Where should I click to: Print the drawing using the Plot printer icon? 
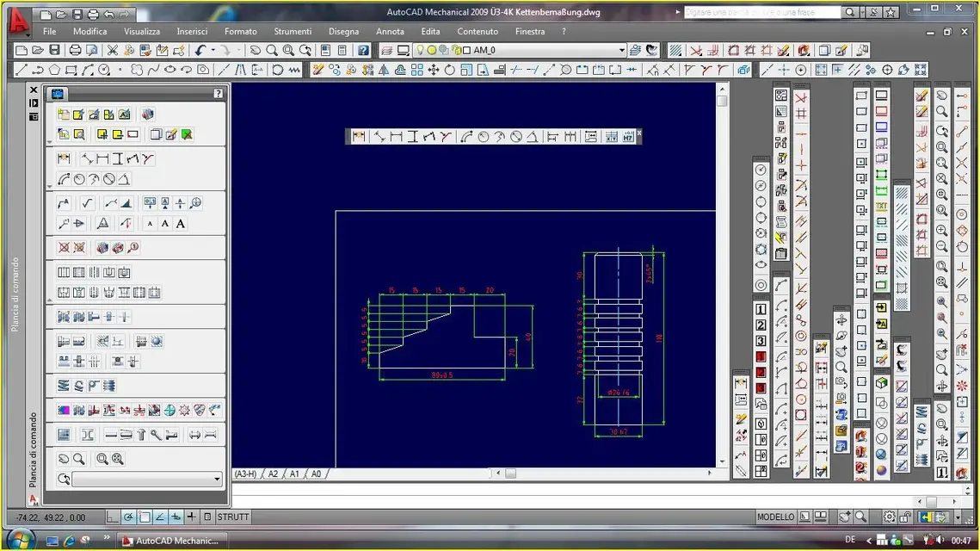click(75, 50)
